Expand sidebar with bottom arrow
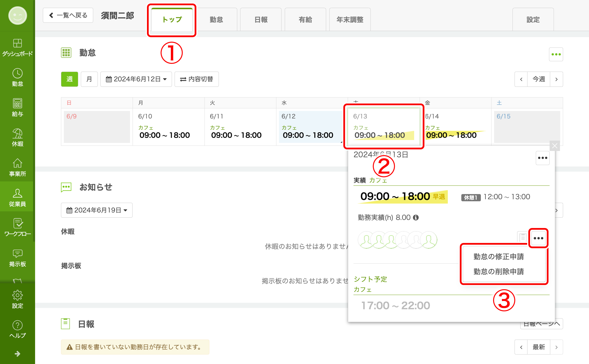This screenshot has width=589, height=364. pos(17,354)
